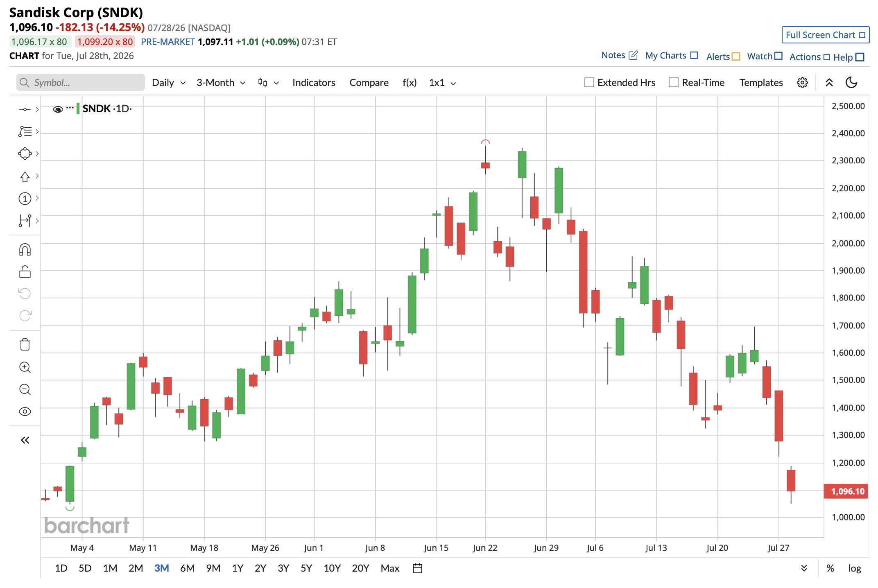Open the calendar date range picker
Screen dimensions: 878x588
pos(417,568)
